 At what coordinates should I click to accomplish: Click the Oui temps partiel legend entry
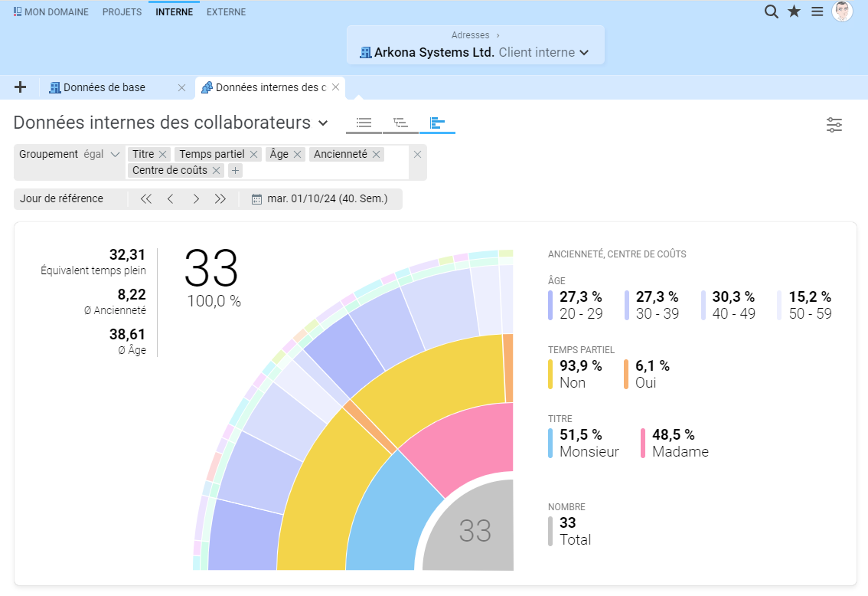click(647, 375)
